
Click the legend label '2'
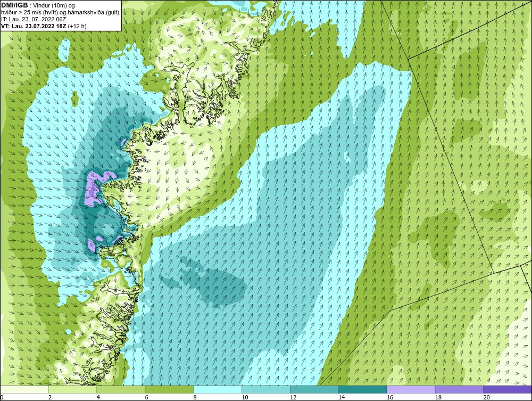coord(50,397)
